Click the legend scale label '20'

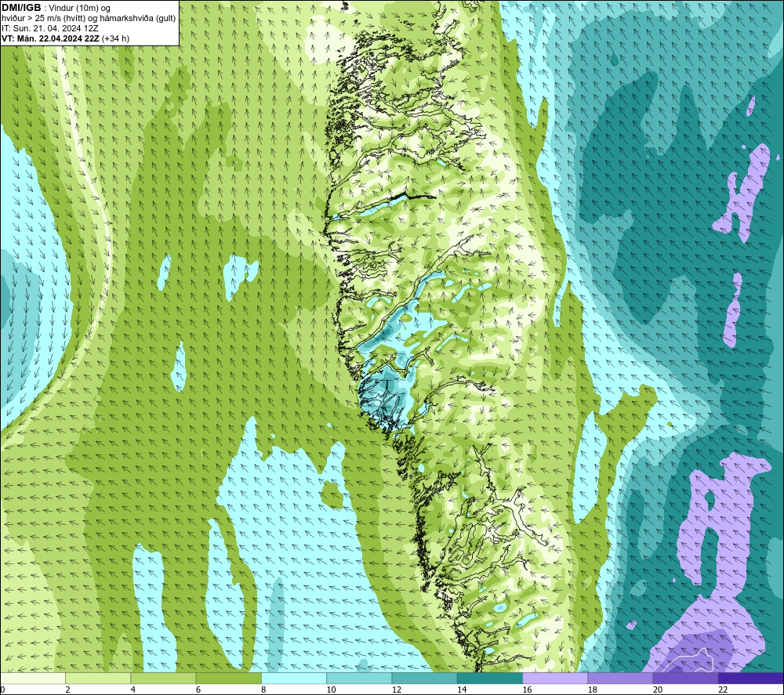[658, 690]
